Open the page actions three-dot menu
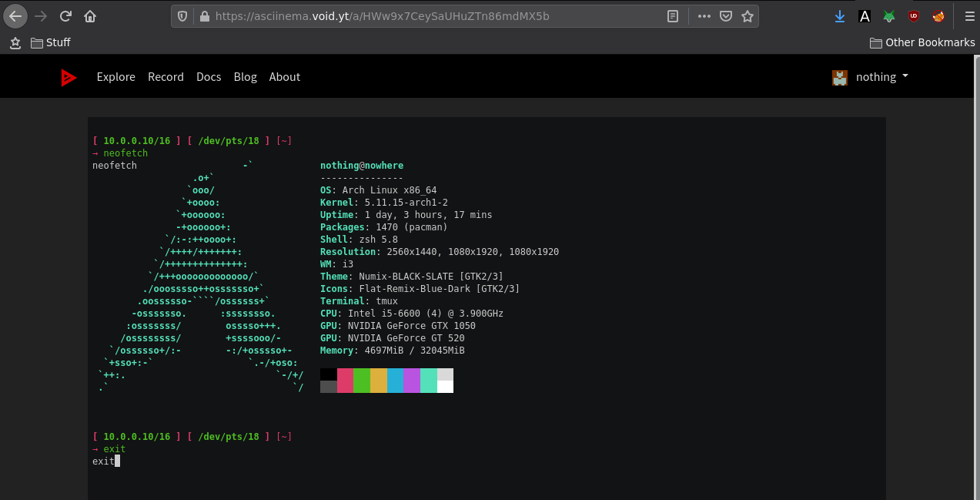The width and height of the screenshot is (980, 500). pos(704,15)
